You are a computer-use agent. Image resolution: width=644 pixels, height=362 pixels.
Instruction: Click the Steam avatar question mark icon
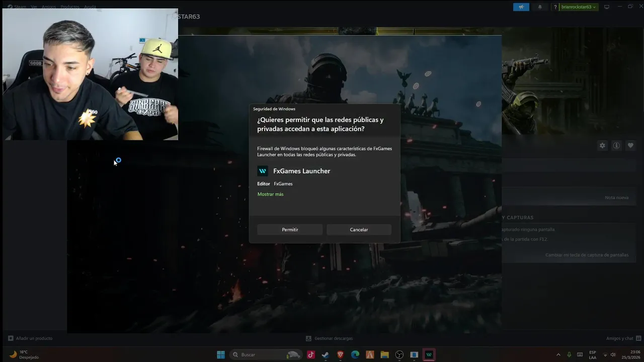click(555, 7)
